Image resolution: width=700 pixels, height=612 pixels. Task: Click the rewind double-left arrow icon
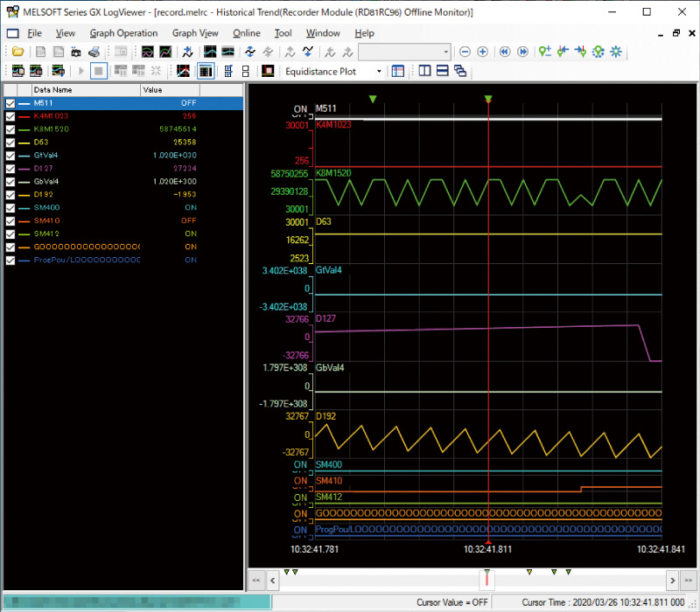(x=505, y=52)
